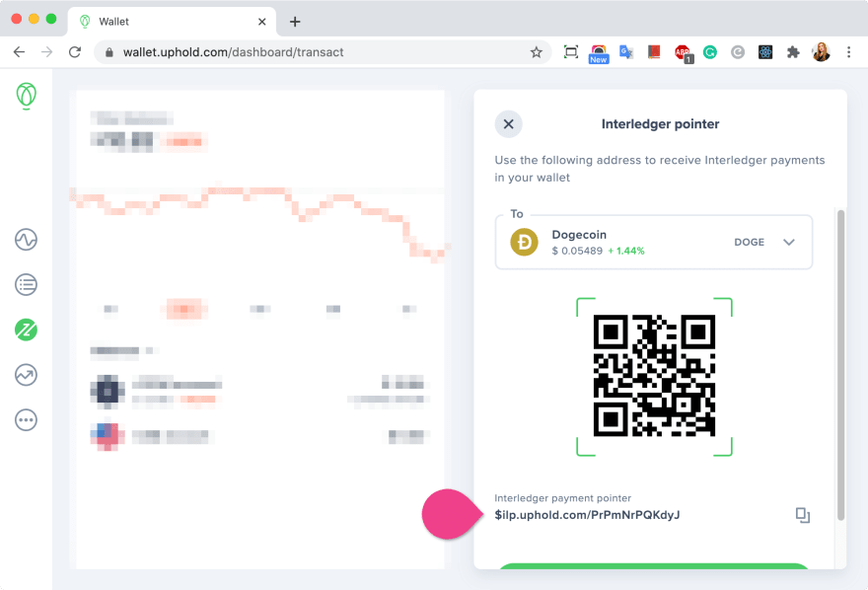Go back in browser history
868x590 pixels.
(x=20, y=52)
